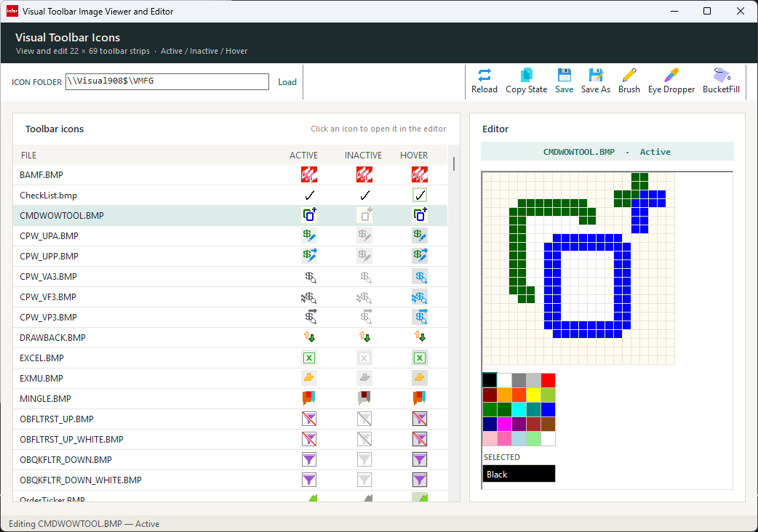Screen dimensions: 758x532
Task: Click the editor pixel canvas
Action: pyautogui.click(x=578, y=268)
